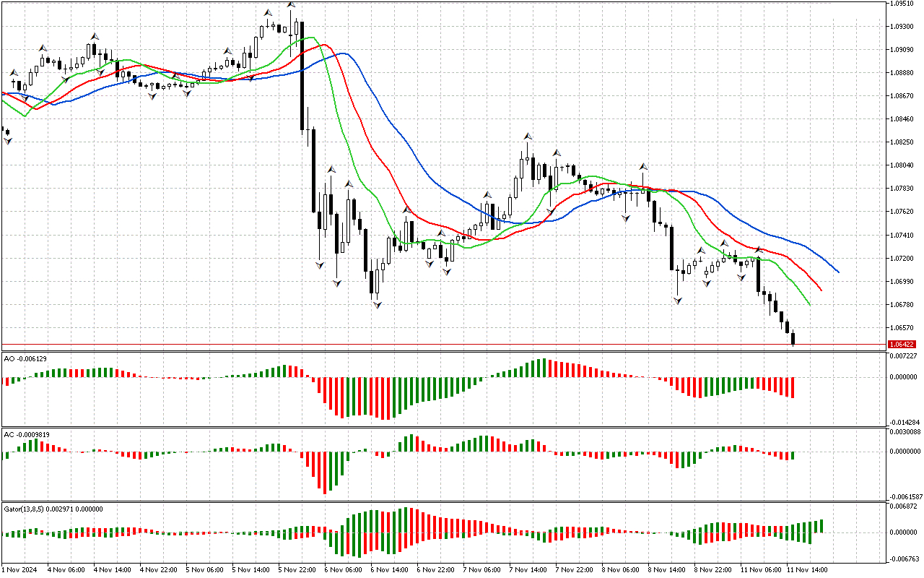Click the 5 Nov 22:00 time label
The width and height of the screenshot is (924, 578).
296,570
